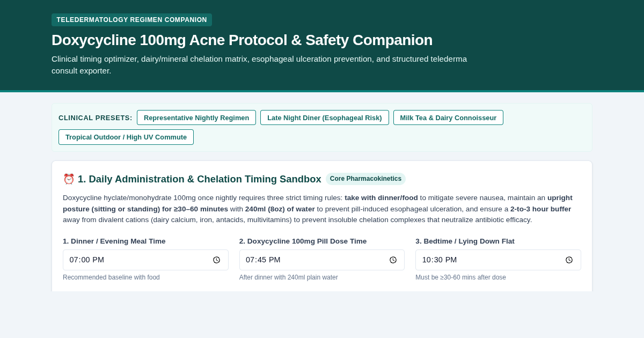Click the '1. Dinner / Evening Meal Time' label
The width and height of the screenshot is (644, 338).
tap(114, 241)
